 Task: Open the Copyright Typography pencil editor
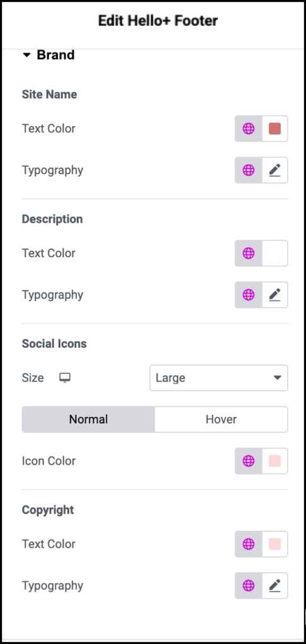[x=275, y=586]
